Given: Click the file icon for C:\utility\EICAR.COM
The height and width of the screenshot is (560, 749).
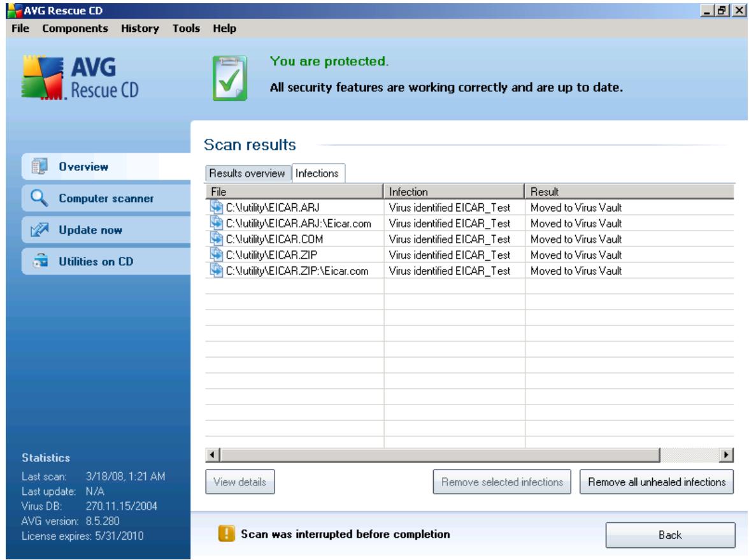Looking at the screenshot, I should (x=217, y=239).
